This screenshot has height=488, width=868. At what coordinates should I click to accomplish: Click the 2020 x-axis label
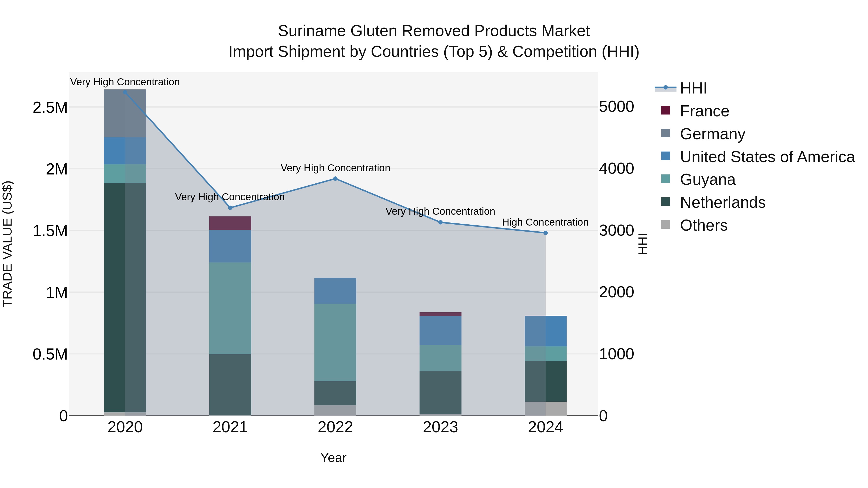point(125,427)
